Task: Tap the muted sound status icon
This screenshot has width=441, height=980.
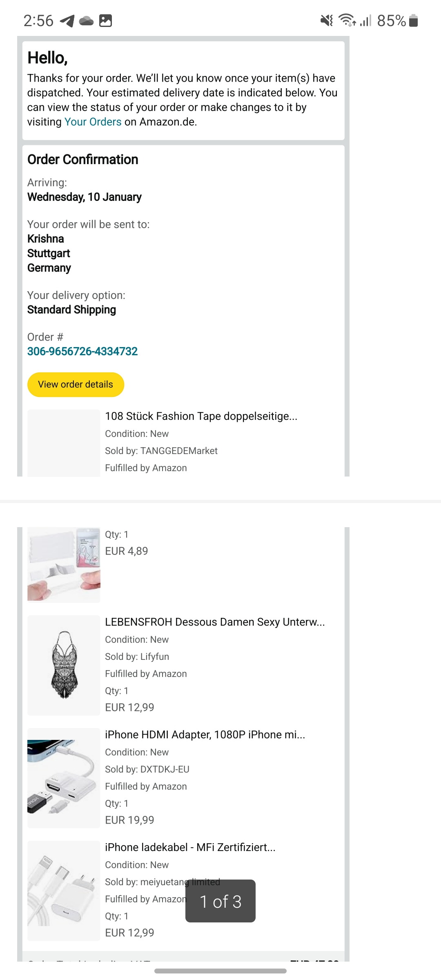Action: (327, 20)
